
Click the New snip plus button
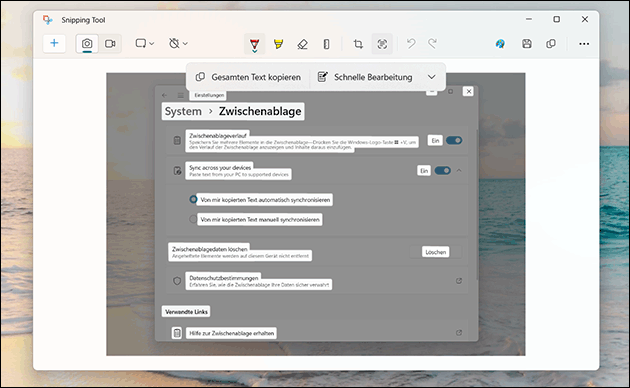[54, 43]
